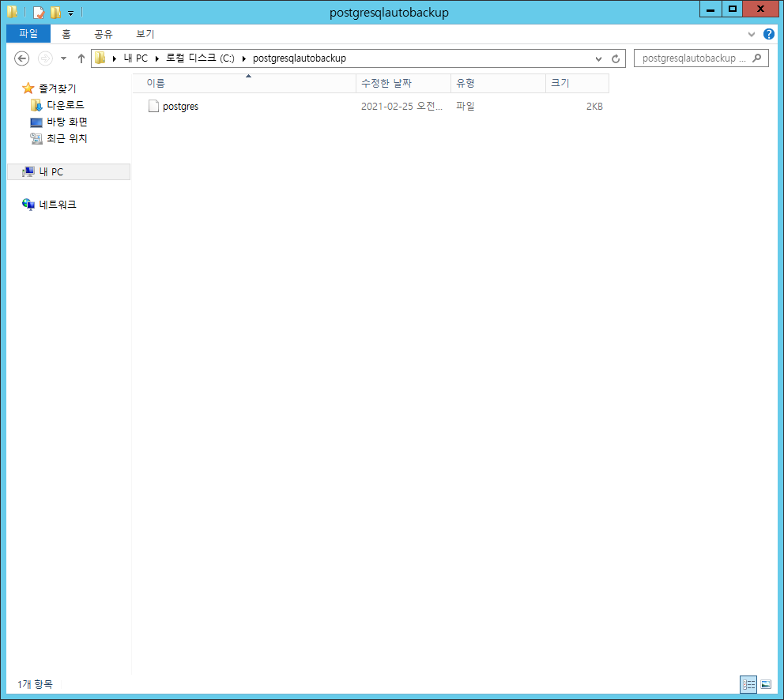This screenshot has width=784, height=700.
Task: Click the 즐겨찾기 star icon
Action: (x=28, y=88)
